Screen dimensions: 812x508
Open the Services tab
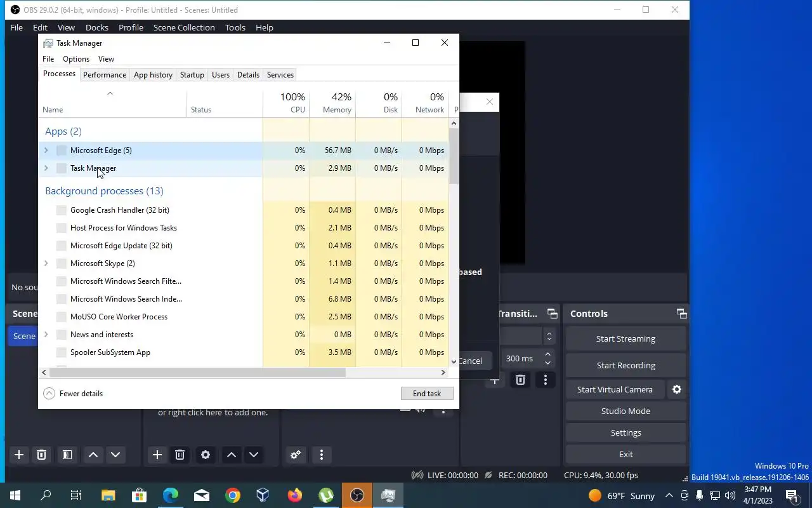pos(280,75)
